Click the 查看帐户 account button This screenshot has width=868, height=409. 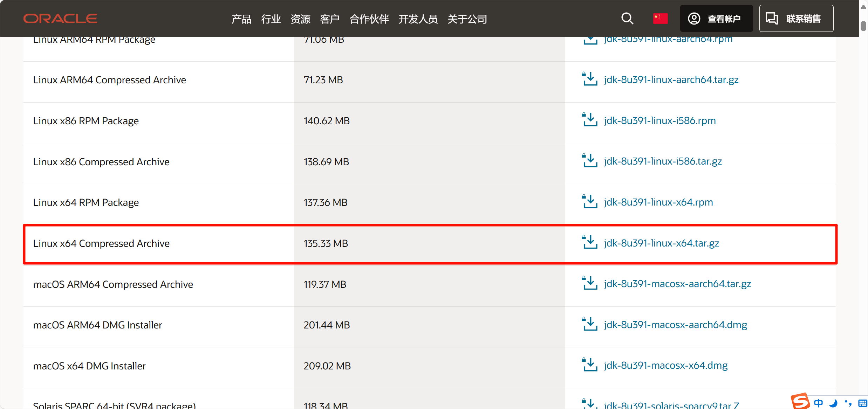point(716,19)
